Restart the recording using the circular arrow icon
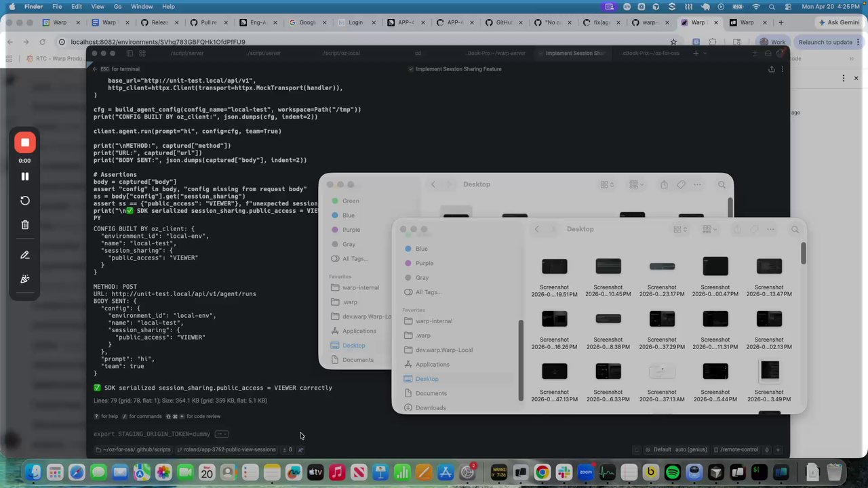The height and width of the screenshot is (488, 868). tap(25, 201)
